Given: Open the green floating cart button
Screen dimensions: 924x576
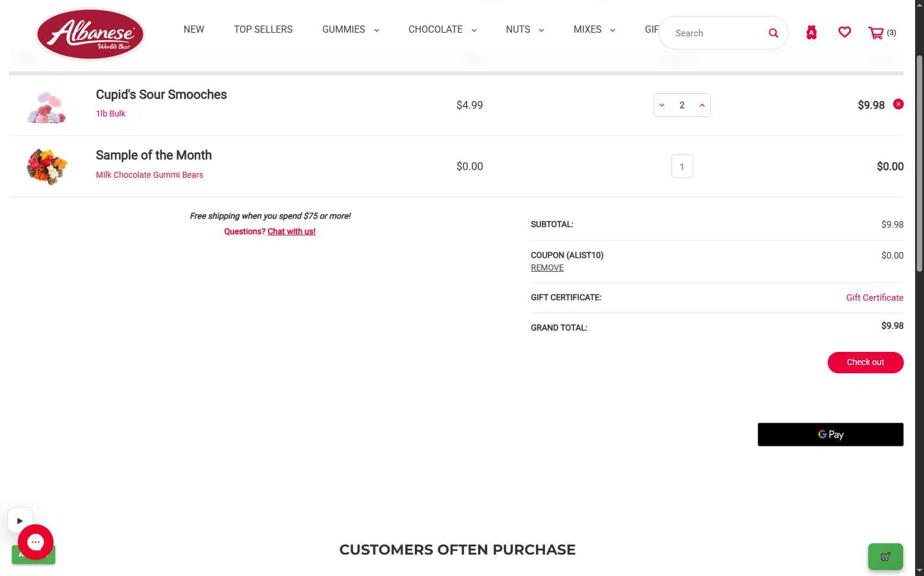Looking at the screenshot, I should tap(885, 556).
